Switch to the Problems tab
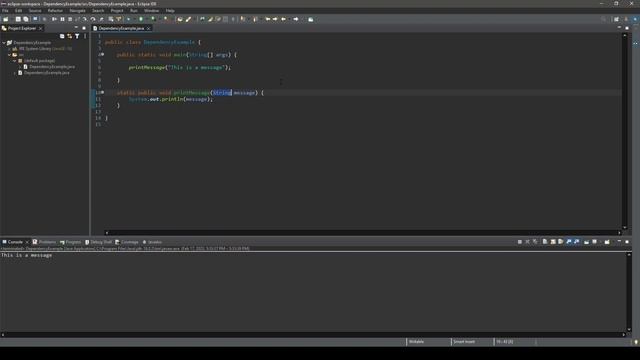 tap(44, 242)
